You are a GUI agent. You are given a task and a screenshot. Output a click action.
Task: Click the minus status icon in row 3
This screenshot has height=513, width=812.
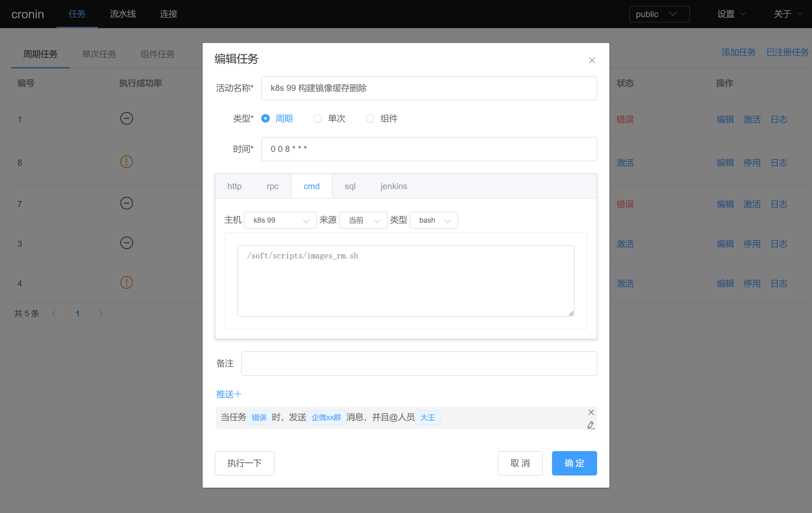coord(126,243)
